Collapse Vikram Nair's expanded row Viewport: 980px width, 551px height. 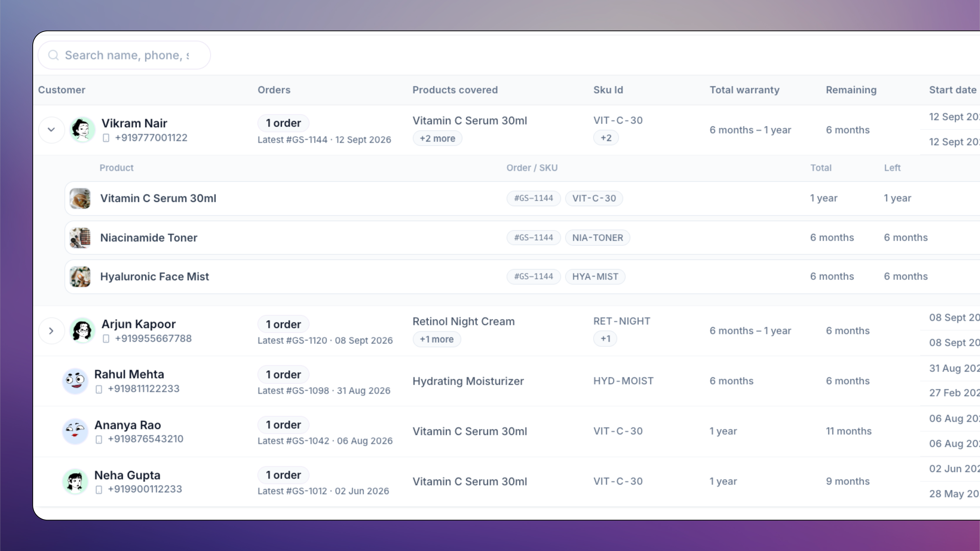(51, 130)
